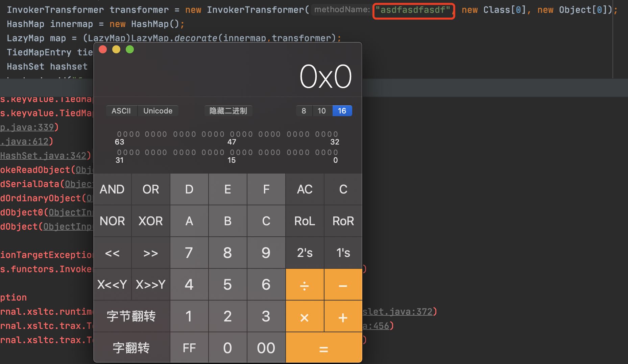628x364 pixels.
Task: Toggle ASCII display mode
Action: [x=121, y=111]
